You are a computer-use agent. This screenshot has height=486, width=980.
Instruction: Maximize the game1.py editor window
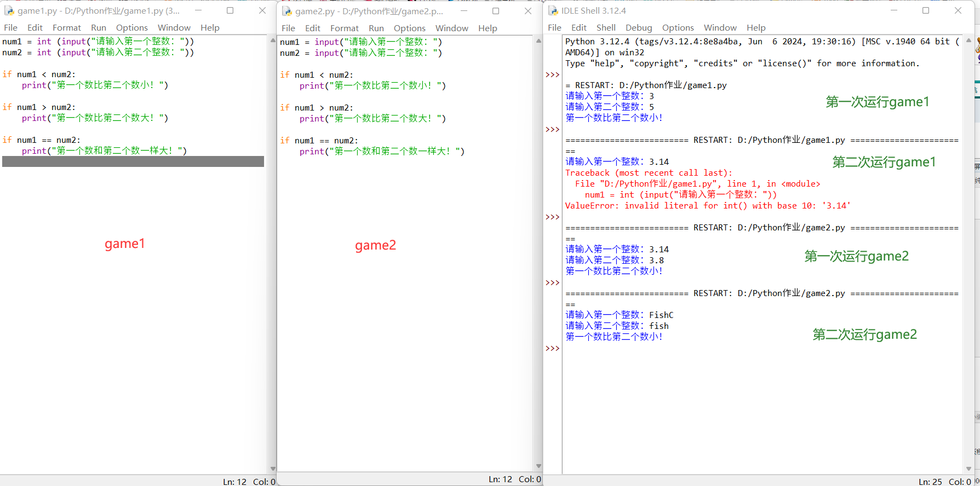click(x=230, y=10)
